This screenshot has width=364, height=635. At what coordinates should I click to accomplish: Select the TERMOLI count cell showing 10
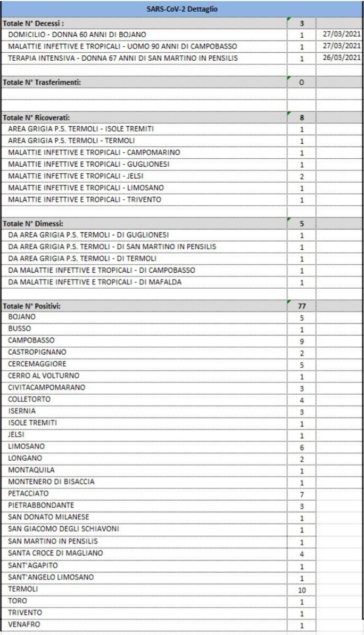coord(301,590)
